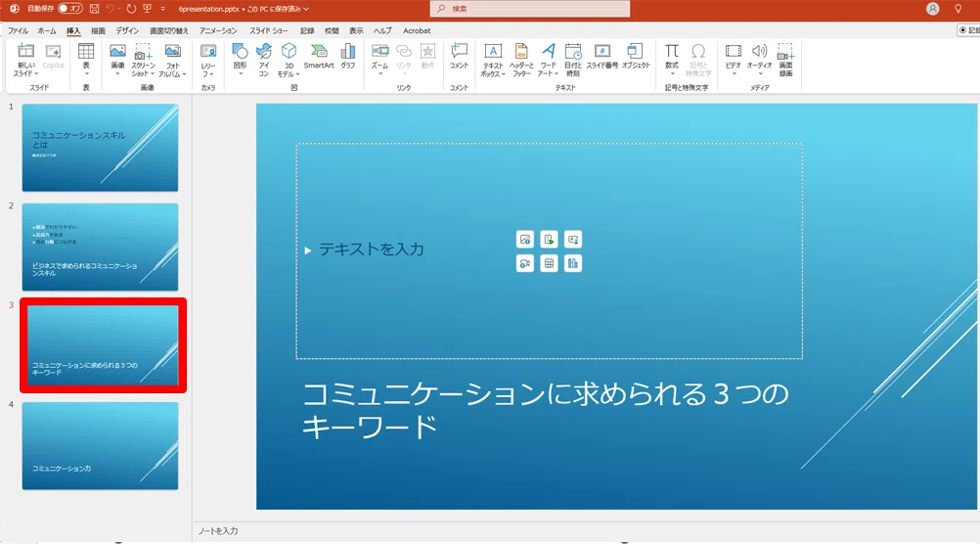Click cameo person icon in placeholder
The image size is (980, 544).
(x=573, y=240)
